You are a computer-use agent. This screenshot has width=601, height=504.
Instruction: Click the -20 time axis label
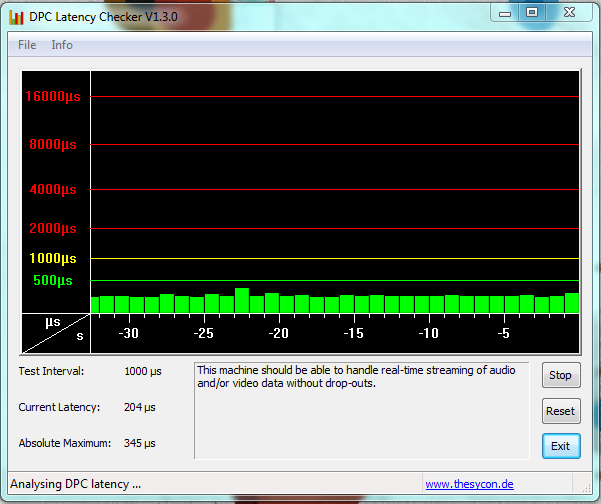coord(278,333)
